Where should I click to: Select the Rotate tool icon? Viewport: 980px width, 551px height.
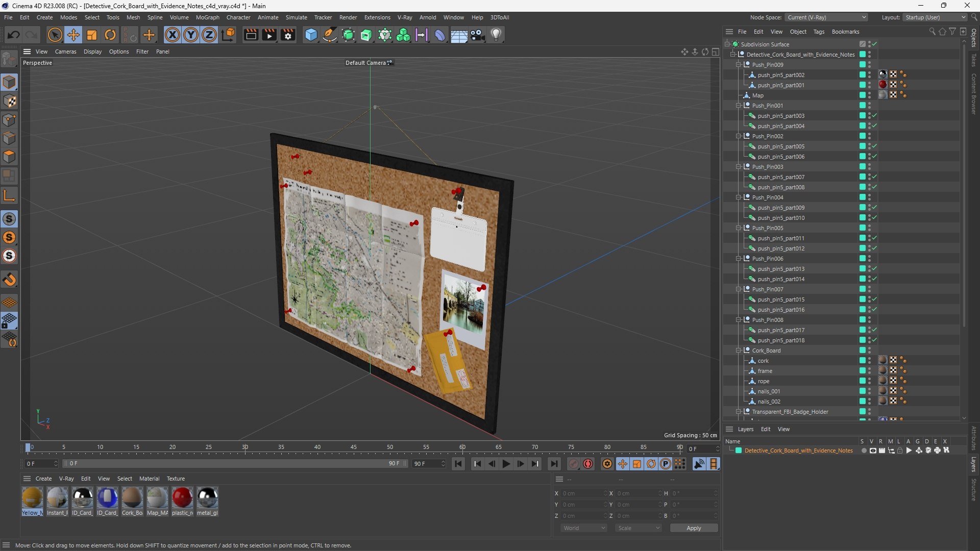[x=110, y=35]
